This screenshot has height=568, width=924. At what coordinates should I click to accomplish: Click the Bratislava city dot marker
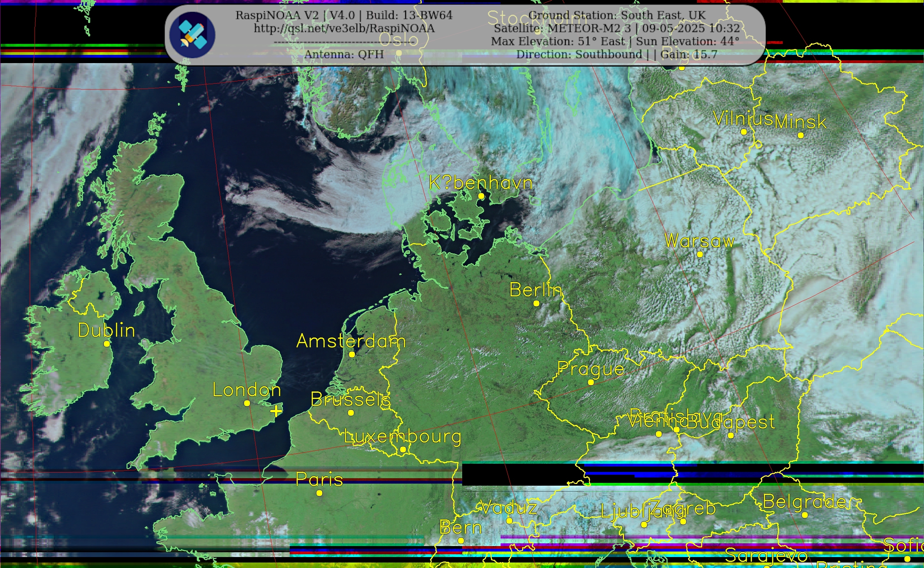(x=676, y=430)
